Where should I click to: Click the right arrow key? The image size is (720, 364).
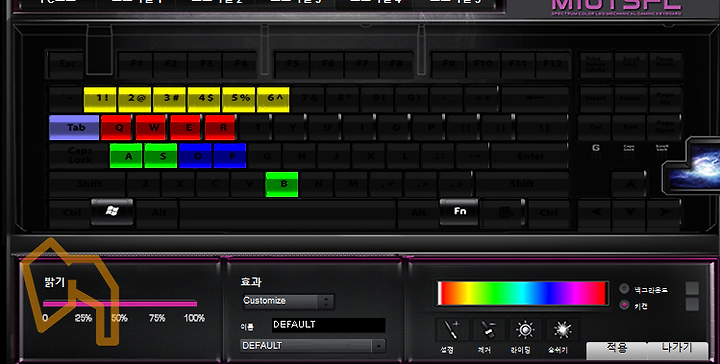(664, 213)
